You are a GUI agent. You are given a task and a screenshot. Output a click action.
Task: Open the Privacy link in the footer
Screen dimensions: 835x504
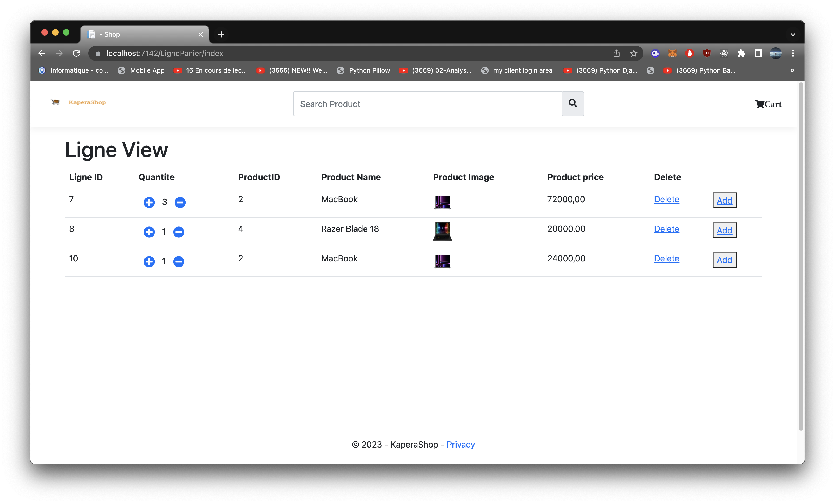461,444
